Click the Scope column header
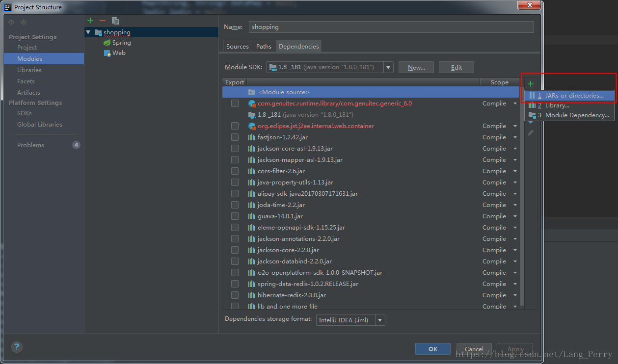The width and height of the screenshot is (618, 364). click(x=499, y=82)
